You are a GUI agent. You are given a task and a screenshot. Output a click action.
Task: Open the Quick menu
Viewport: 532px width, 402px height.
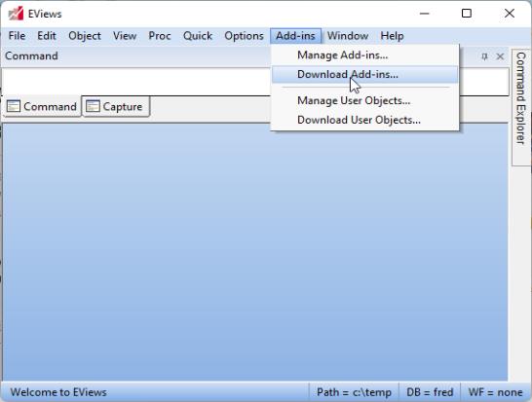pyautogui.click(x=198, y=36)
